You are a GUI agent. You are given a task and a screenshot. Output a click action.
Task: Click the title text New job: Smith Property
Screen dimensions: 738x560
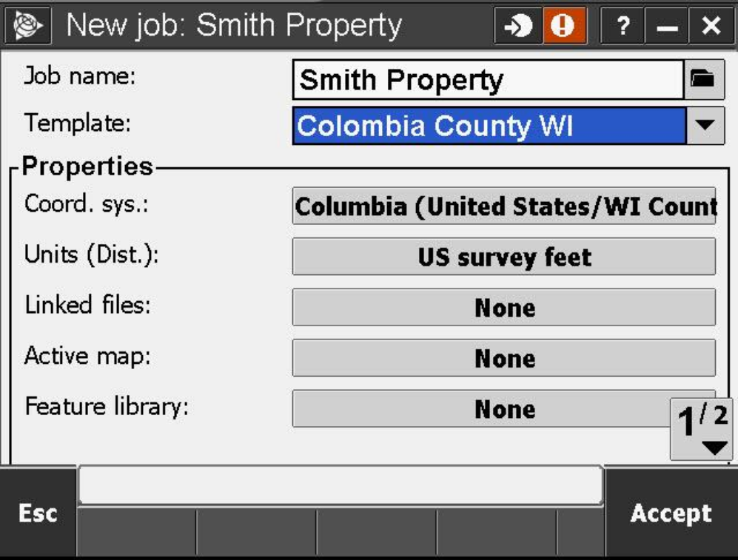pos(234,25)
